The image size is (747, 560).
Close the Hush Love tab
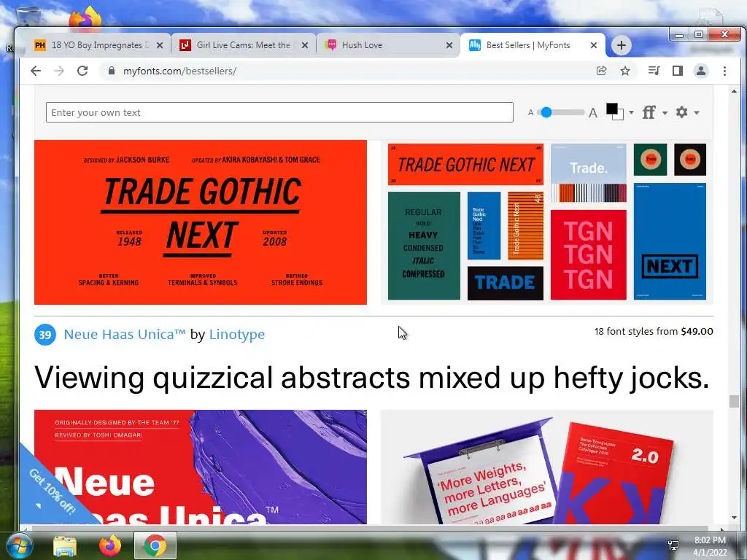(x=449, y=45)
